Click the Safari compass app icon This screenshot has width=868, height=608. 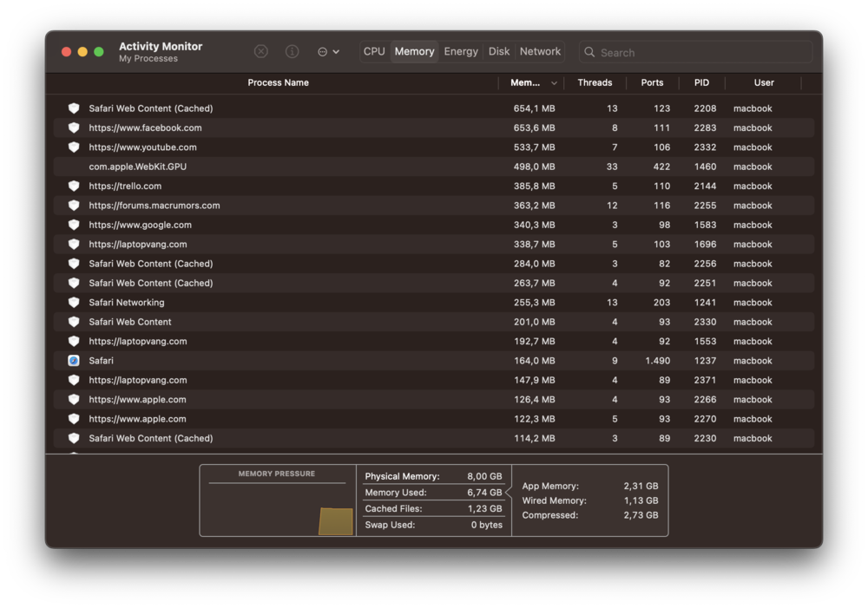pos(74,361)
